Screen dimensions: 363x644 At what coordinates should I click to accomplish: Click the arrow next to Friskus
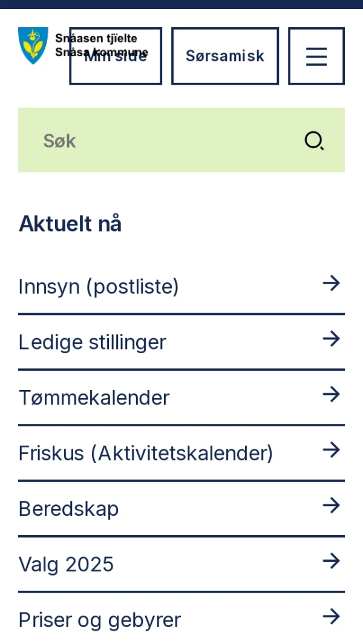coord(331,449)
